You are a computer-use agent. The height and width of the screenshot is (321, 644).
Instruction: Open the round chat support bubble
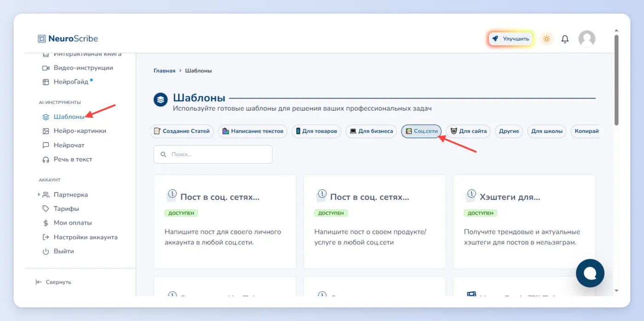(x=590, y=273)
